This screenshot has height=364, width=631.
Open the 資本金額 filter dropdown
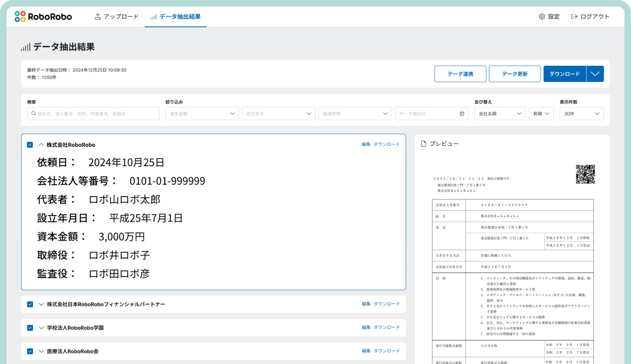point(202,114)
